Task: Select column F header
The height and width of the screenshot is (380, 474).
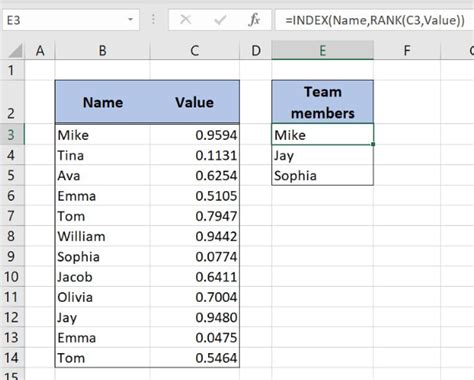Action: pos(407,51)
